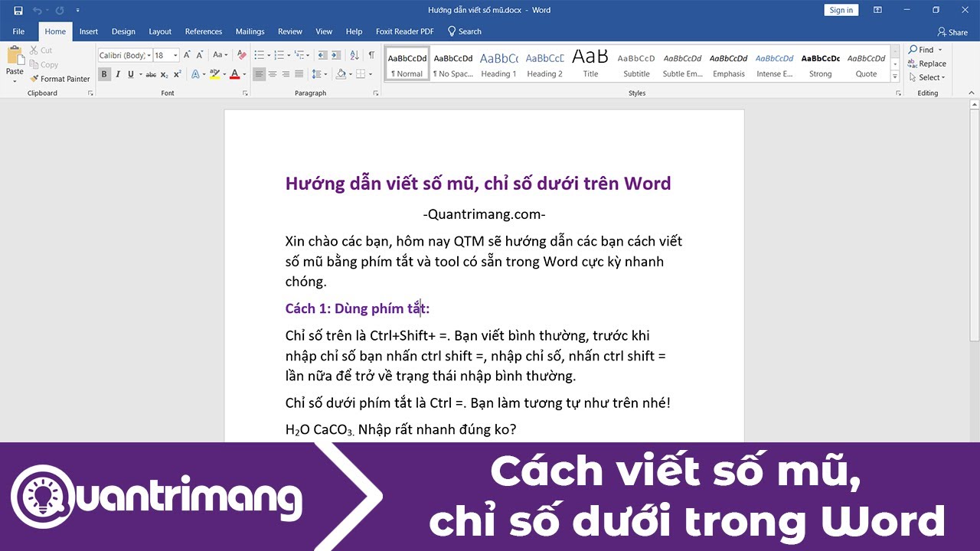This screenshot has width=980, height=551.
Task: Click the Save icon in title bar
Action: click(x=18, y=11)
